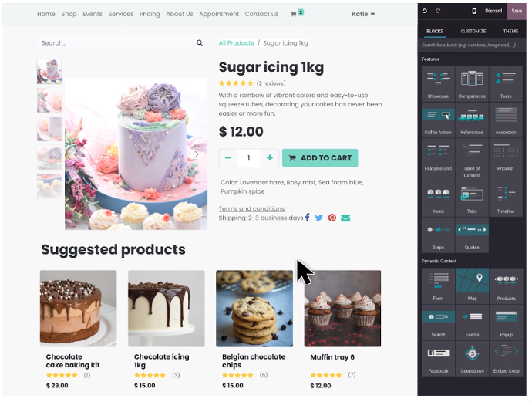Select the Map dynamic content block

[x=472, y=286]
